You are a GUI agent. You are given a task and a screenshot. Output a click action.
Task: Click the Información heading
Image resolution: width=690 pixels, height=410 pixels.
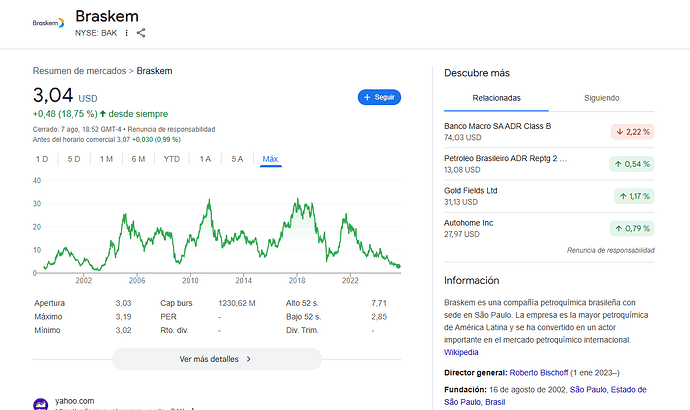[471, 281]
